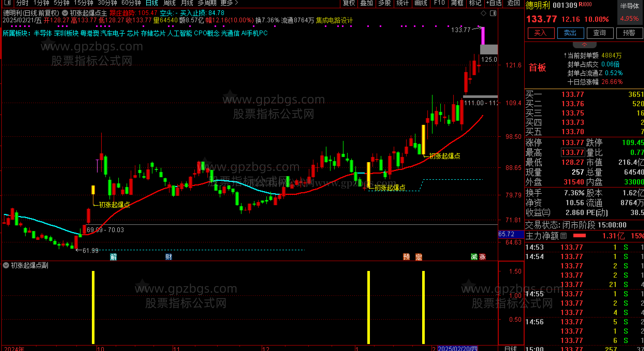644x351 pixels.
Task: Switch to 月线 monthly period
Action: 187,3
